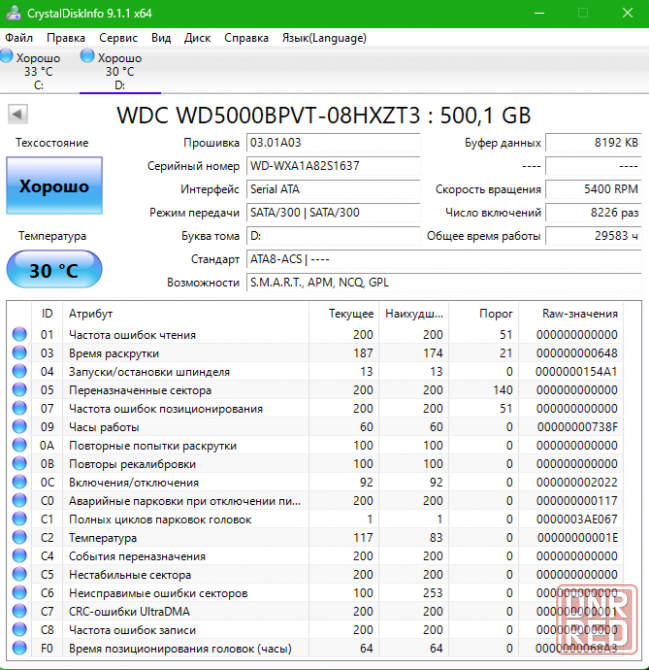Click the threshold value 140 in Переназначенные сектора row

point(502,390)
